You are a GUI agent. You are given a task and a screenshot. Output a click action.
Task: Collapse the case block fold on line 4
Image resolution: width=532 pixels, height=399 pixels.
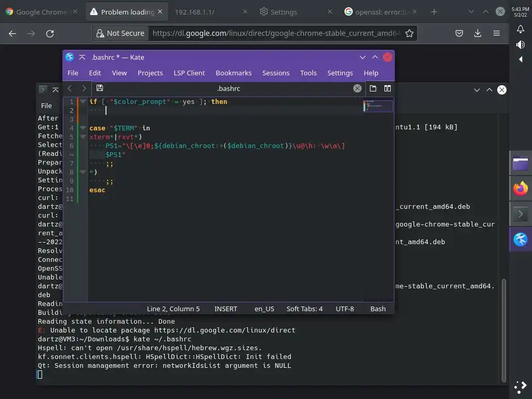pyautogui.click(x=83, y=128)
